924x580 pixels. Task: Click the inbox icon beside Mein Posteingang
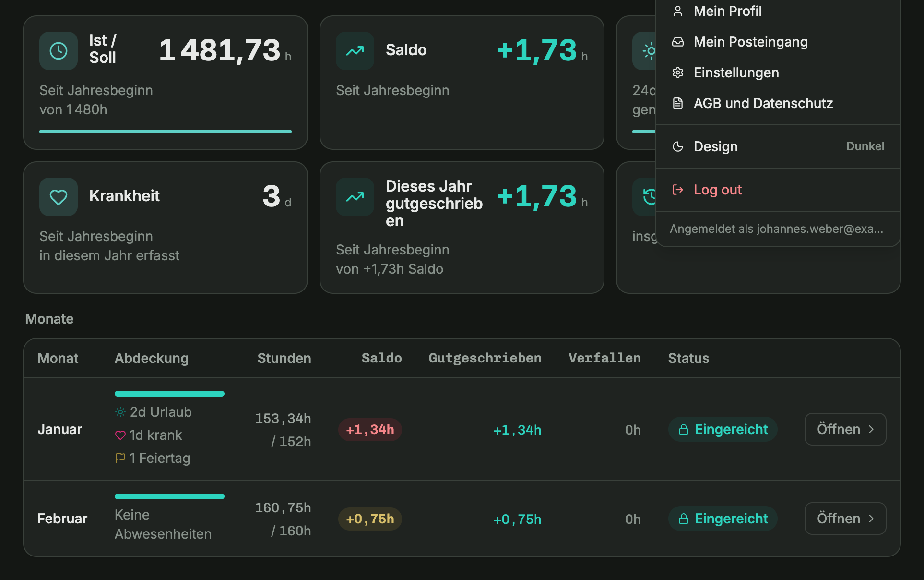[678, 42]
